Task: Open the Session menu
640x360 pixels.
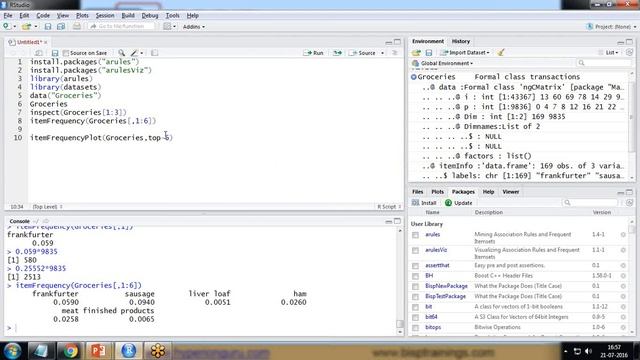Action: point(105,16)
